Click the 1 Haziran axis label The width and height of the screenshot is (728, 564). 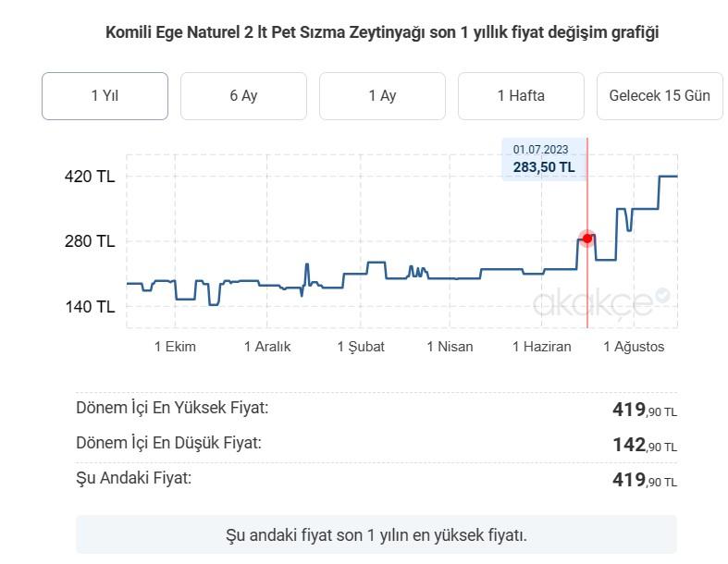[x=542, y=347]
